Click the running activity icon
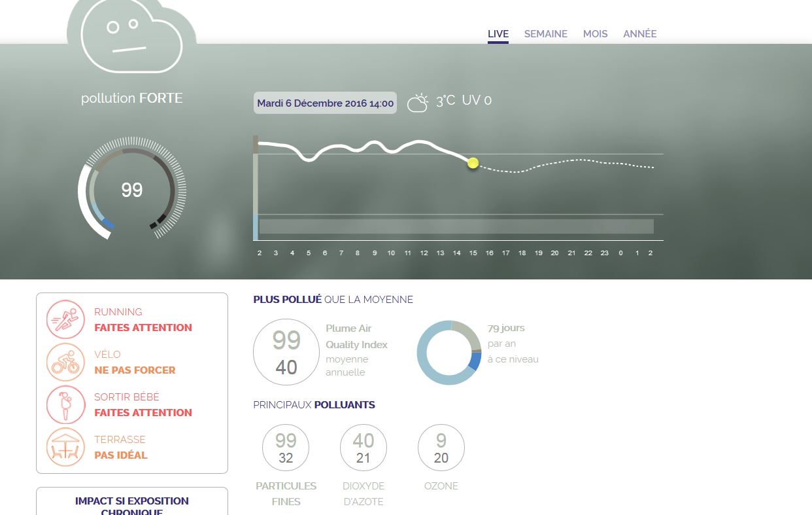Image resolution: width=812 pixels, height=515 pixels. [x=65, y=319]
